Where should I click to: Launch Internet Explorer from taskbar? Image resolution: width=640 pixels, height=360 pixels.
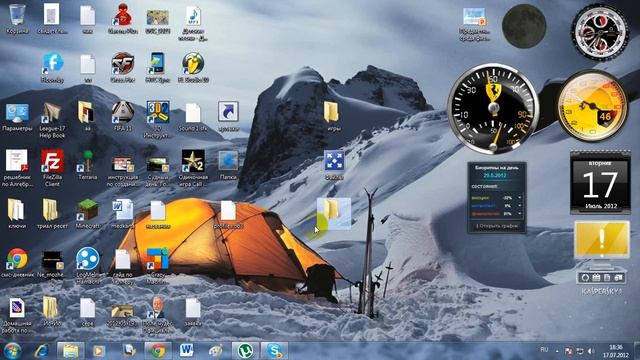pos(41,351)
